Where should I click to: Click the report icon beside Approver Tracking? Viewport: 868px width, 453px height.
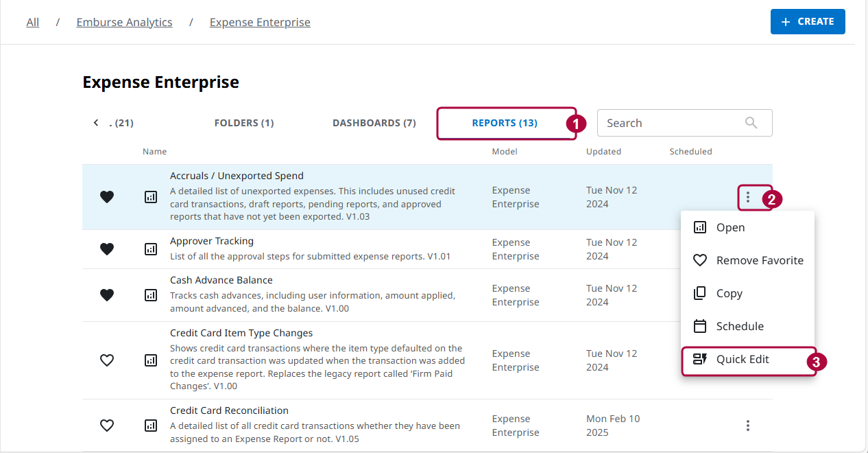point(151,249)
